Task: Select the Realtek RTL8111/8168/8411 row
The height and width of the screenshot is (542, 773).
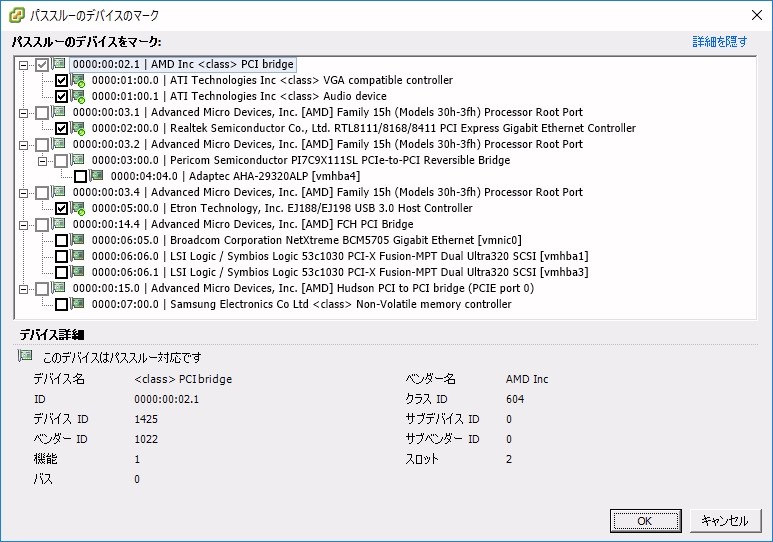Action: pyautogui.click(x=364, y=128)
